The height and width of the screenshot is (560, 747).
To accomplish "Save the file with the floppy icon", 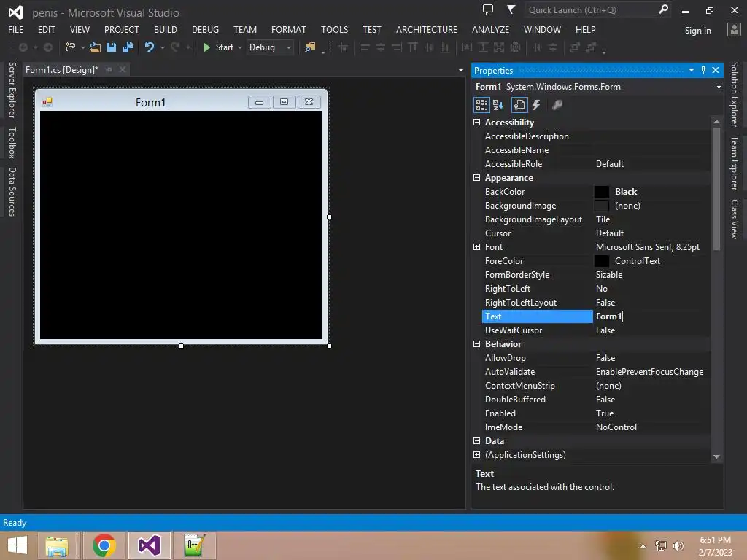I will coord(112,47).
